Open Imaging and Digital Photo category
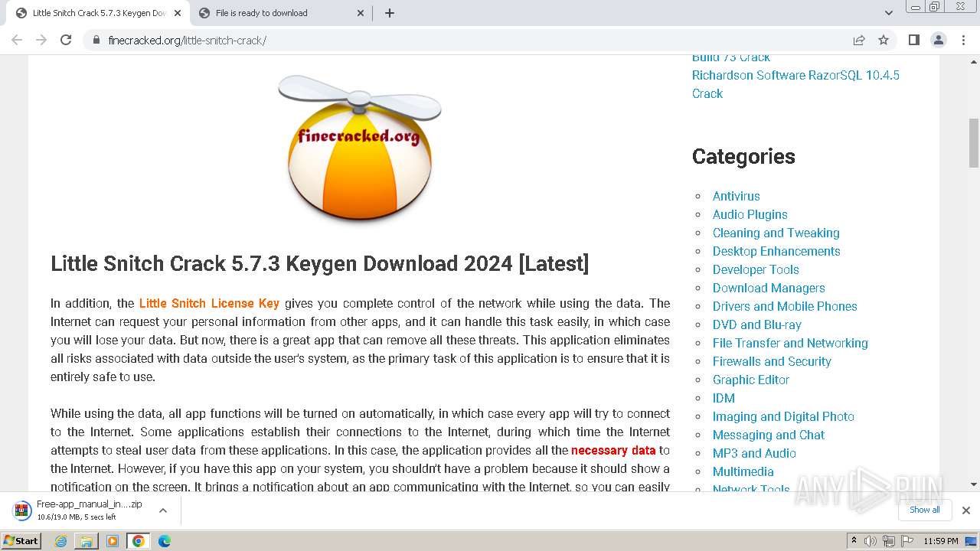980x551 pixels. point(783,416)
